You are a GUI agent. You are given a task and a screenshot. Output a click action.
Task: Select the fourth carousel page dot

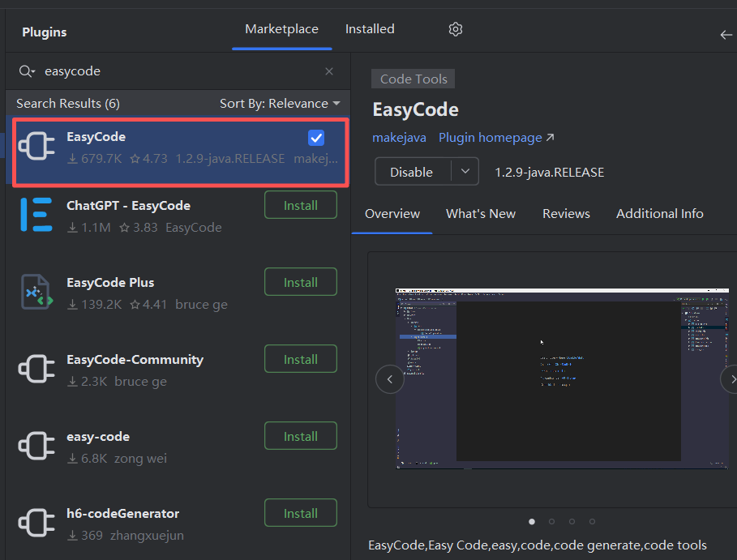point(592,521)
